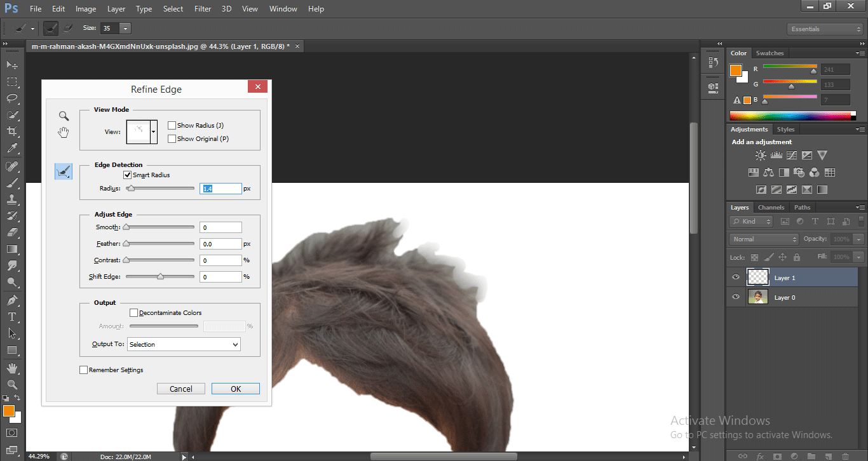The height and width of the screenshot is (461, 868).
Task: Select the Eraser tool
Action: [x=12, y=232]
